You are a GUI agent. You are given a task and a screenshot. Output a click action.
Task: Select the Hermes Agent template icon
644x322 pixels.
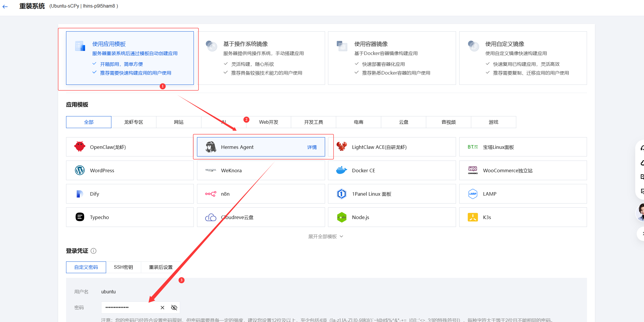coord(210,147)
